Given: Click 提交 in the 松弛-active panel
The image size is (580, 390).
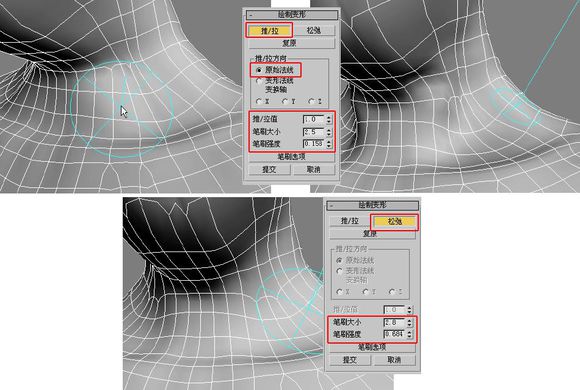Looking at the screenshot, I should pyautogui.click(x=350, y=360).
